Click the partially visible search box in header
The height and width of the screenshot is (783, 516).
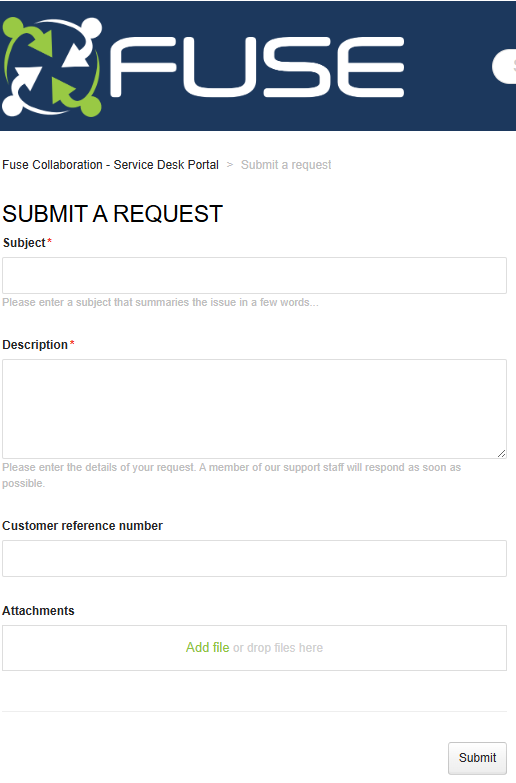504,66
